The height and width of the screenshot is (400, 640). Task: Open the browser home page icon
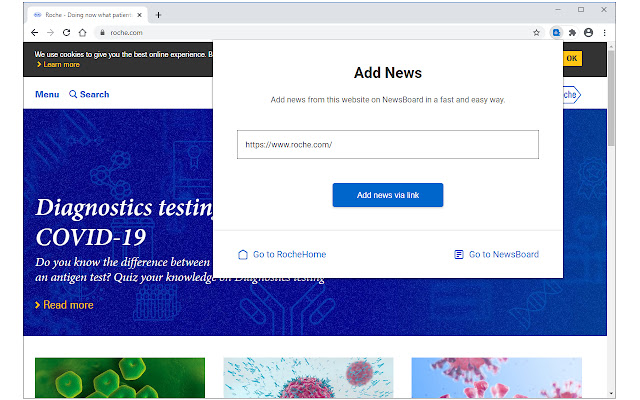(x=82, y=33)
